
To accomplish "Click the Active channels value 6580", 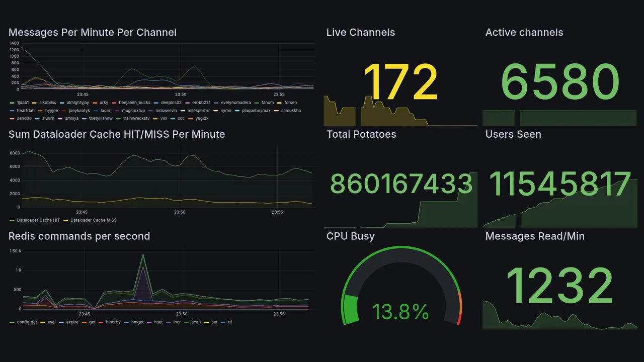I will coord(560,83).
